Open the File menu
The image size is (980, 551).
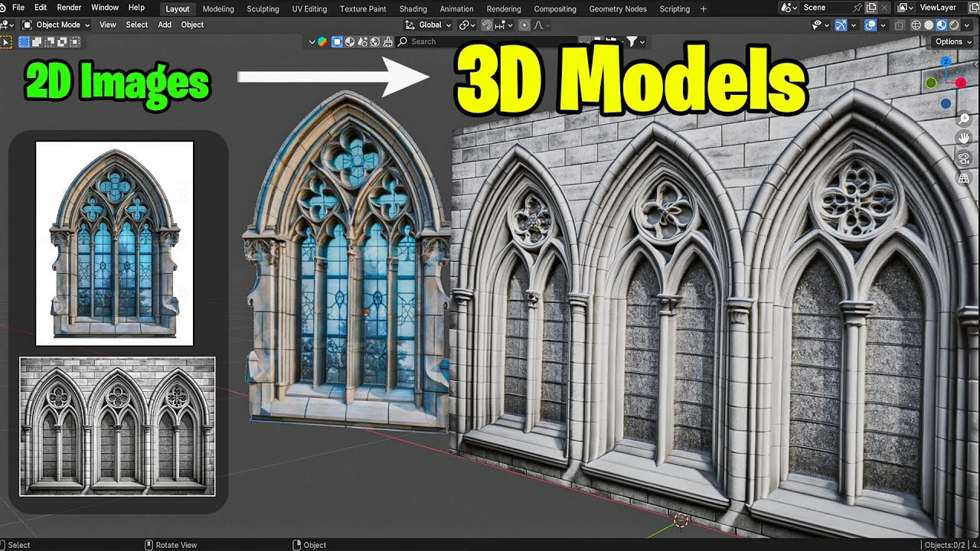tap(18, 8)
